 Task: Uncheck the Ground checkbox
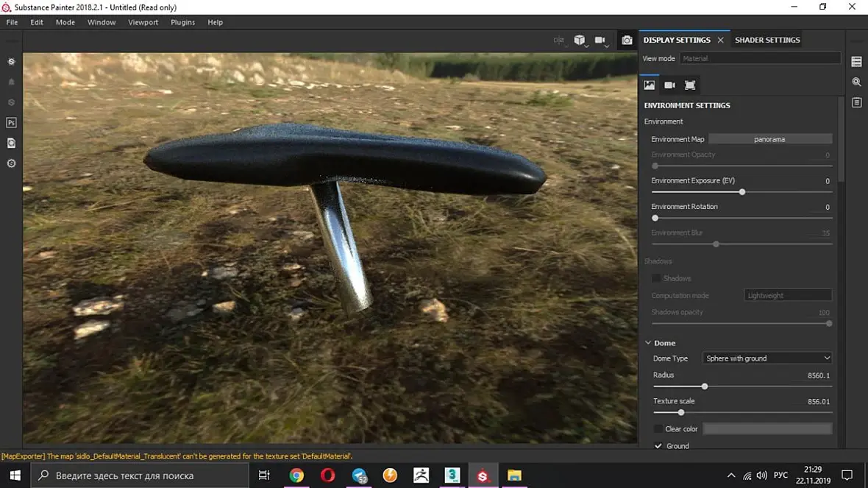[658, 446]
